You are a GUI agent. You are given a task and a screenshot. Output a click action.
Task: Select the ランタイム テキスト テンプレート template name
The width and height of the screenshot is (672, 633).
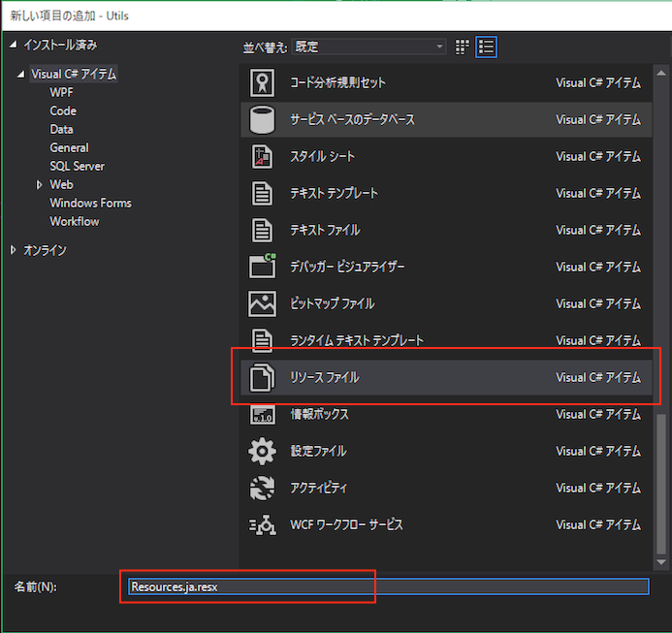357,340
